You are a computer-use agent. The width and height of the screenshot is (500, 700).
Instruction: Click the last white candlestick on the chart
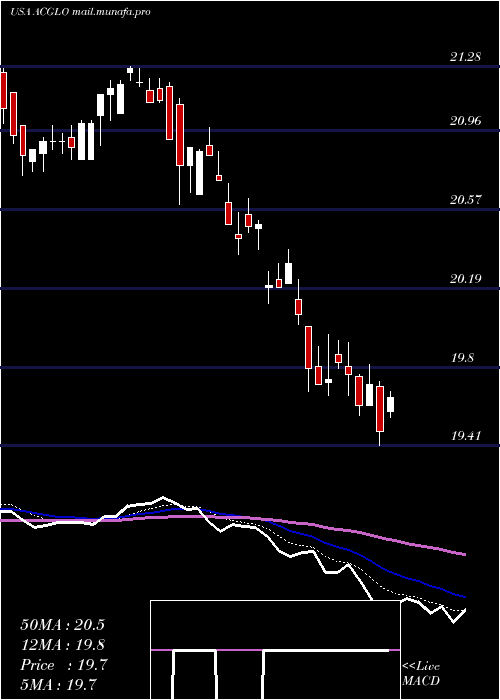(391, 404)
